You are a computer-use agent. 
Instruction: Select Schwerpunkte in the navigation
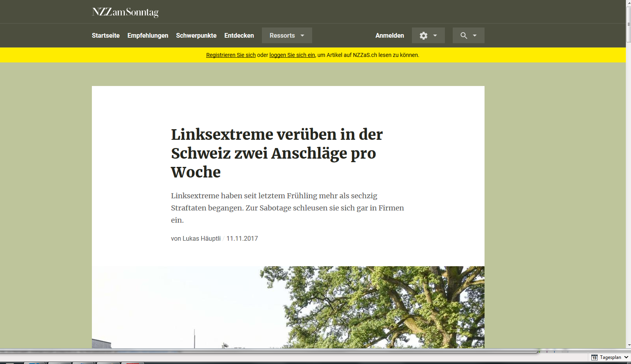[196, 35]
